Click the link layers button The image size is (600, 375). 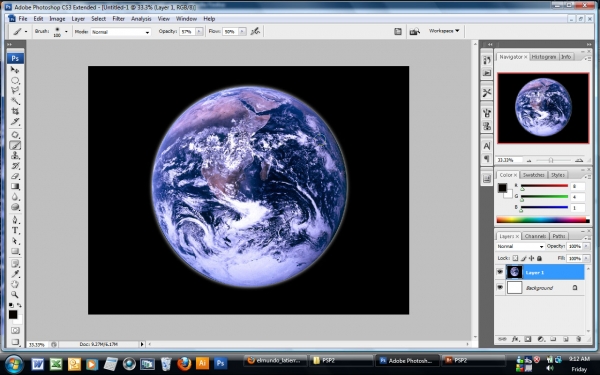pyautogui.click(x=503, y=339)
